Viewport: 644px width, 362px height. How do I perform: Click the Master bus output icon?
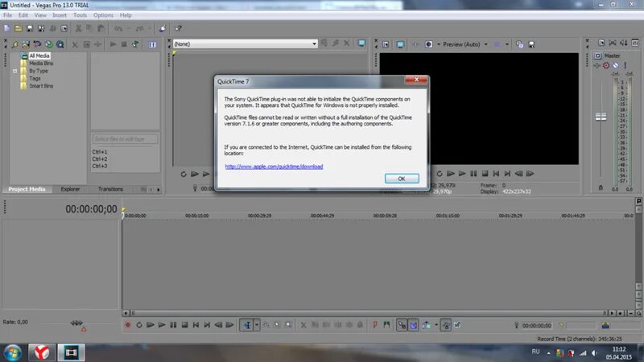pyautogui.click(x=597, y=56)
